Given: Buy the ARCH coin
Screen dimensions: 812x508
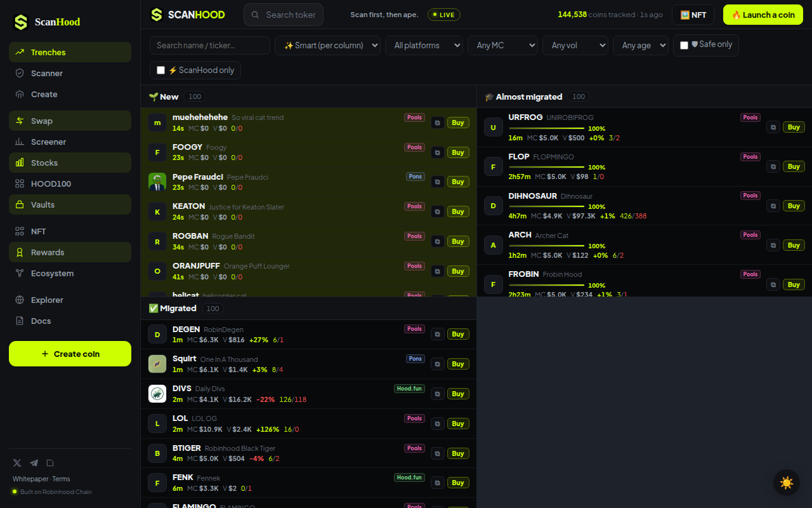Looking at the screenshot, I should pyautogui.click(x=794, y=245).
